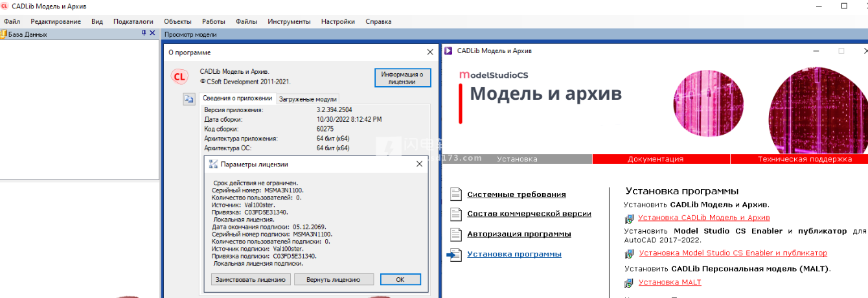Viewport: 868px width, 298px height.
Task: Click installer window title bar icon
Action: [x=448, y=51]
